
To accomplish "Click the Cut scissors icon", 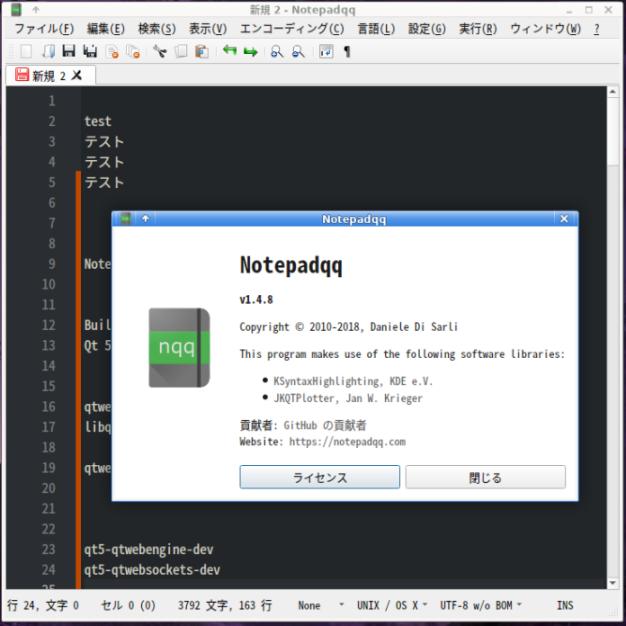I will (x=160, y=51).
